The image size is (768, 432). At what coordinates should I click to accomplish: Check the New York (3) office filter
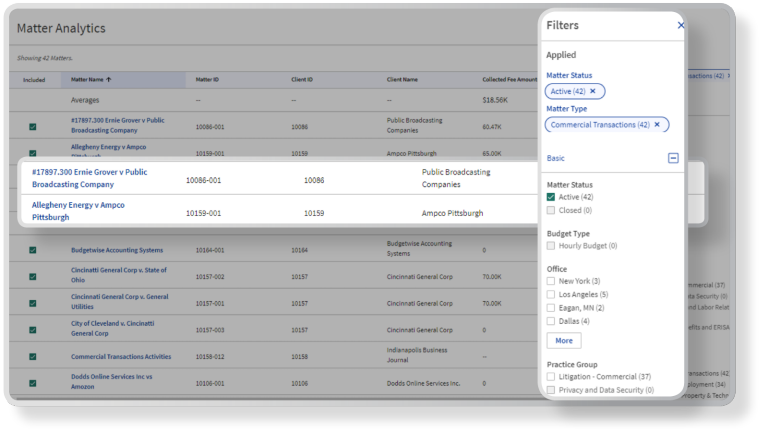(x=551, y=281)
